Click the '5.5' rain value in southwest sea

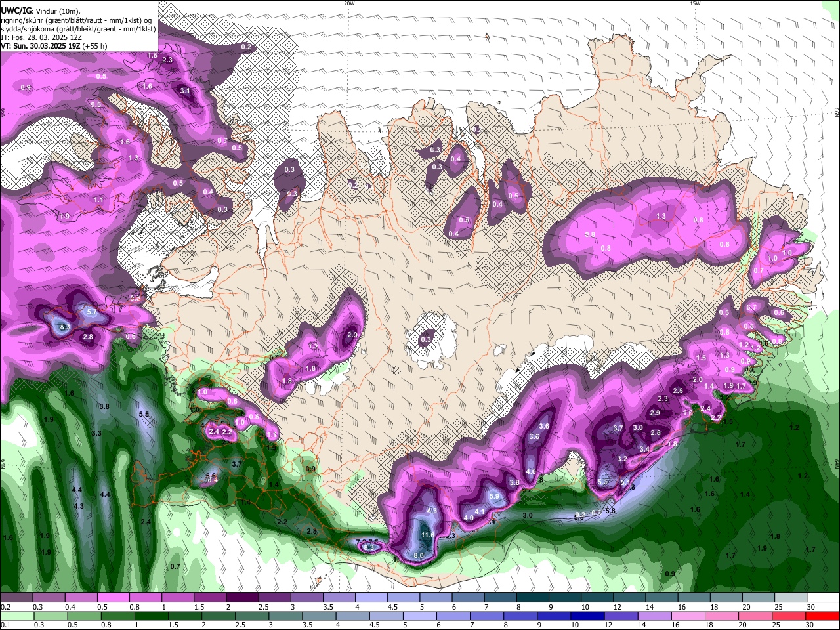(x=144, y=415)
